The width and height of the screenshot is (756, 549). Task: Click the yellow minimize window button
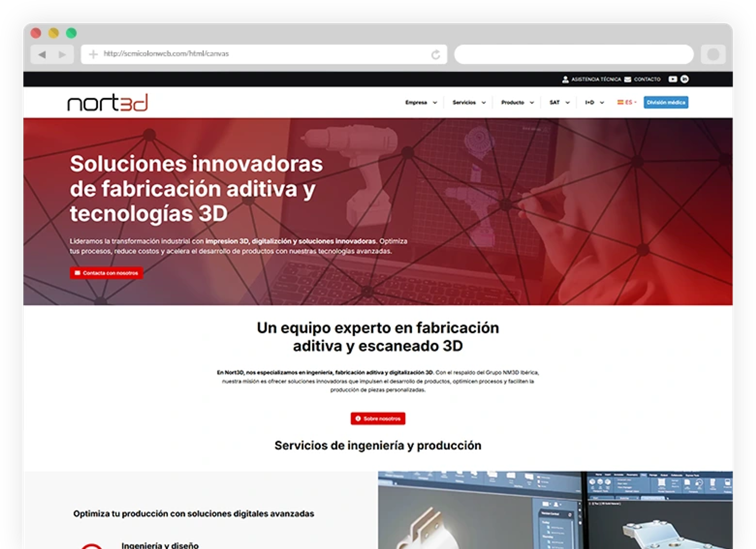coord(54,33)
